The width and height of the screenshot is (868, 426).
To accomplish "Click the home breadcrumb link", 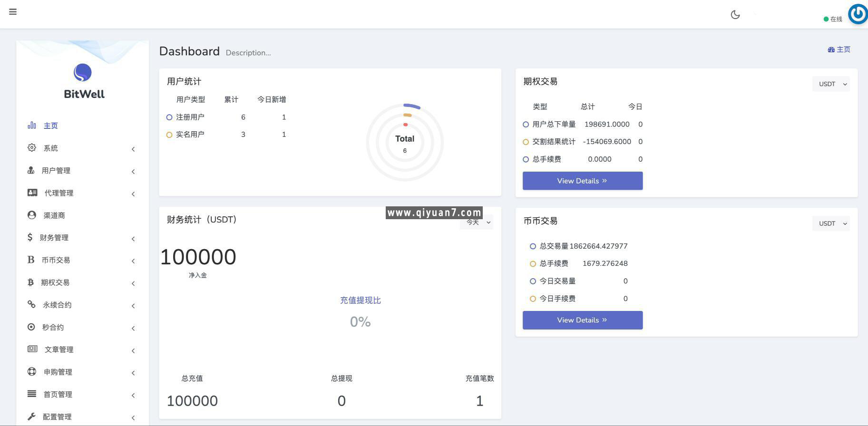I will pos(839,49).
